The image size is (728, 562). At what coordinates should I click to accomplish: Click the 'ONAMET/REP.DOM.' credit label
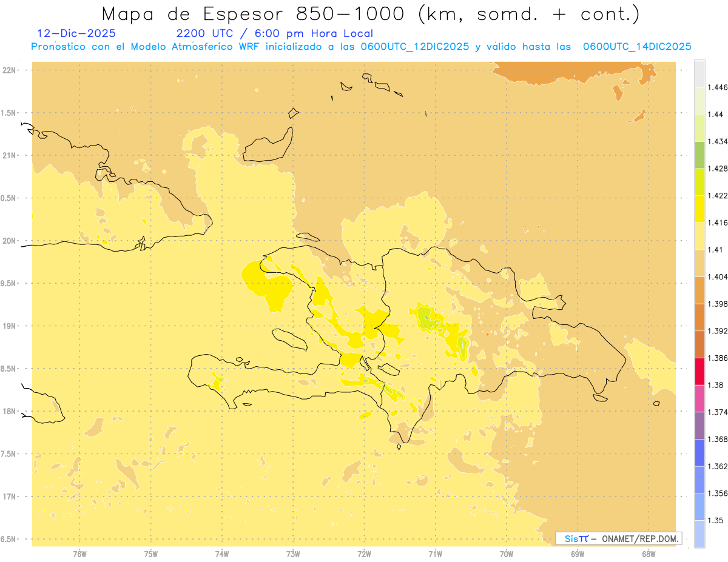click(x=641, y=538)
